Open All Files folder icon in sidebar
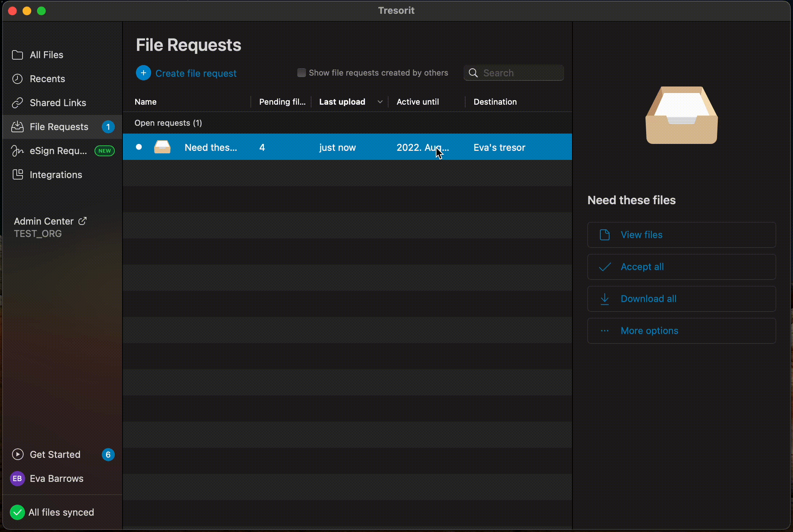This screenshot has height=532, width=793. point(17,55)
